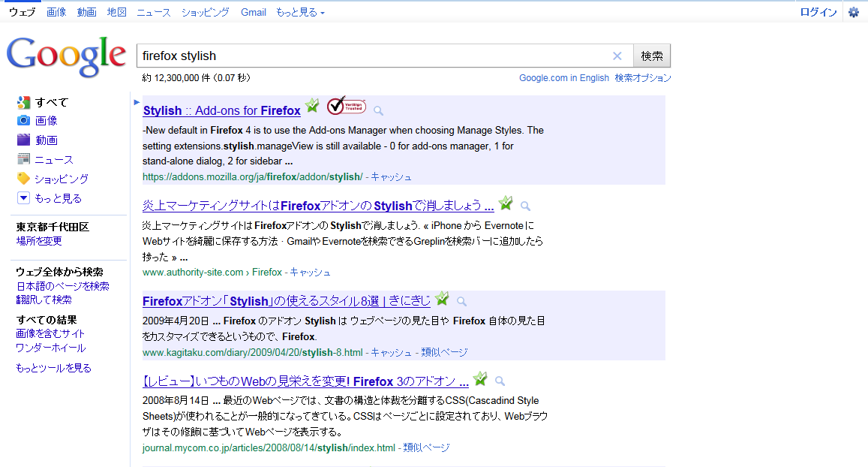Click 東京都千代田区 location text

[53, 227]
